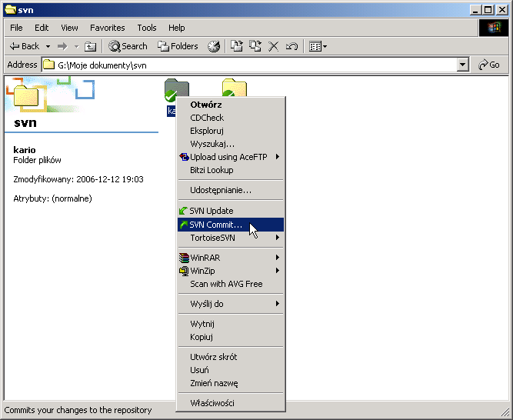Viewport: 513px width, 420px height.
Task: Click the Copy To toolbar icon
Action: (255, 46)
